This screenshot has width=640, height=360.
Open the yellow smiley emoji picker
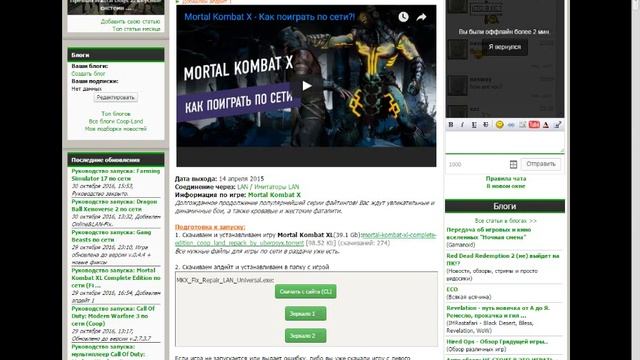pyautogui.click(x=499, y=124)
